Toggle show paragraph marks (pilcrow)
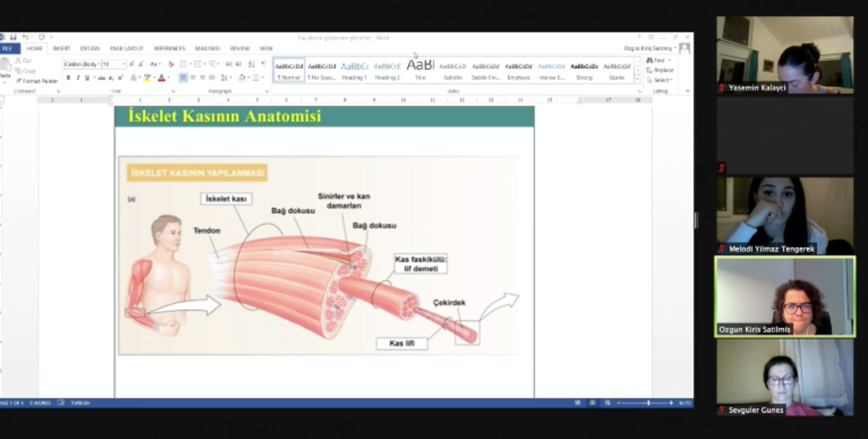The width and height of the screenshot is (868, 439). (x=264, y=64)
